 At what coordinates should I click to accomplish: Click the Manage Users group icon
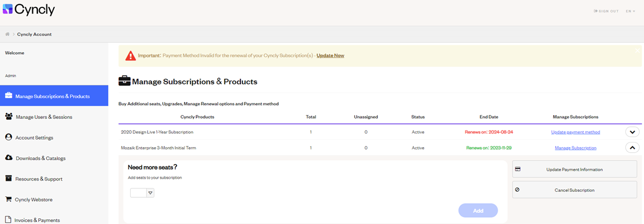pos(8,117)
